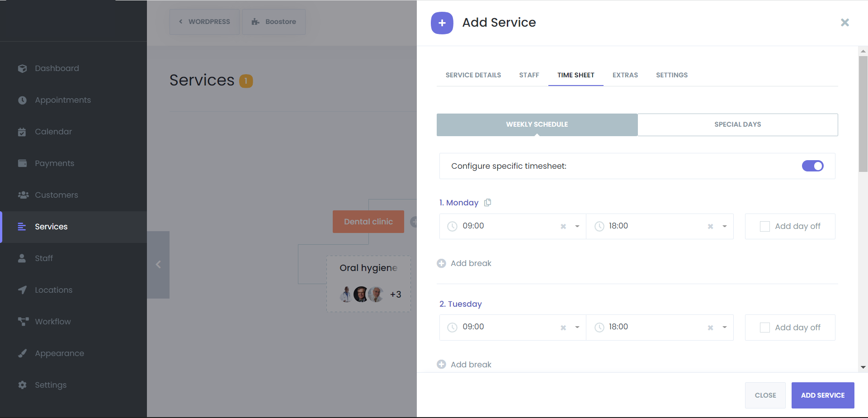The image size is (868, 418).
Task: Disable Configure specific timesheet toggle
Action: [812, 166]
